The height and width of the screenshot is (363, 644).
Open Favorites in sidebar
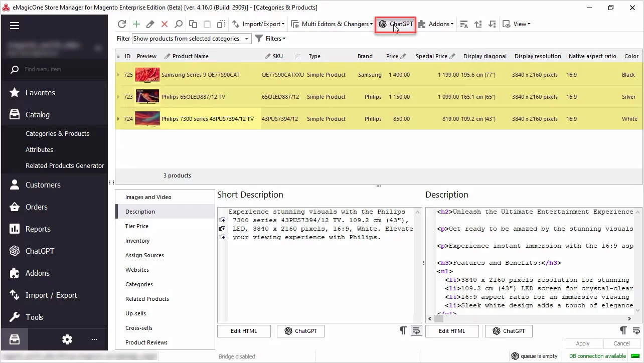(54, 93)
